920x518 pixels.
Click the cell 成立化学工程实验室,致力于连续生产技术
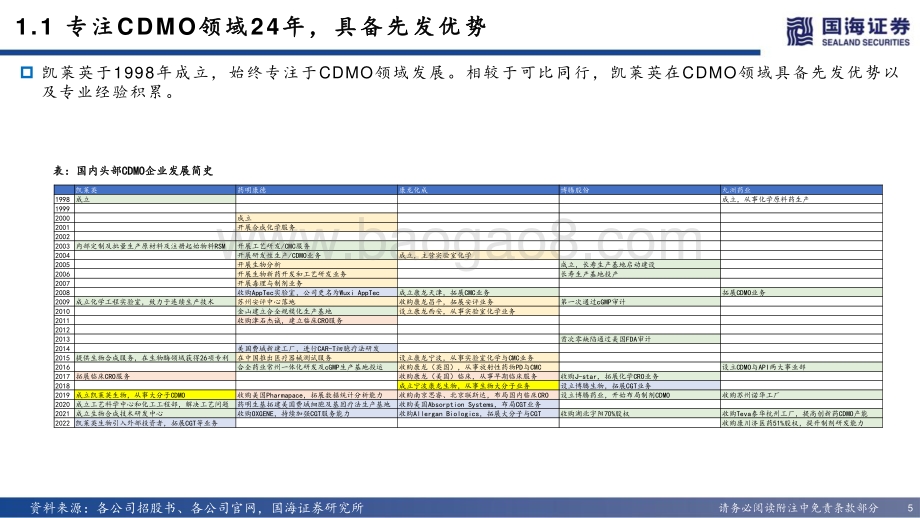[155, 302]
